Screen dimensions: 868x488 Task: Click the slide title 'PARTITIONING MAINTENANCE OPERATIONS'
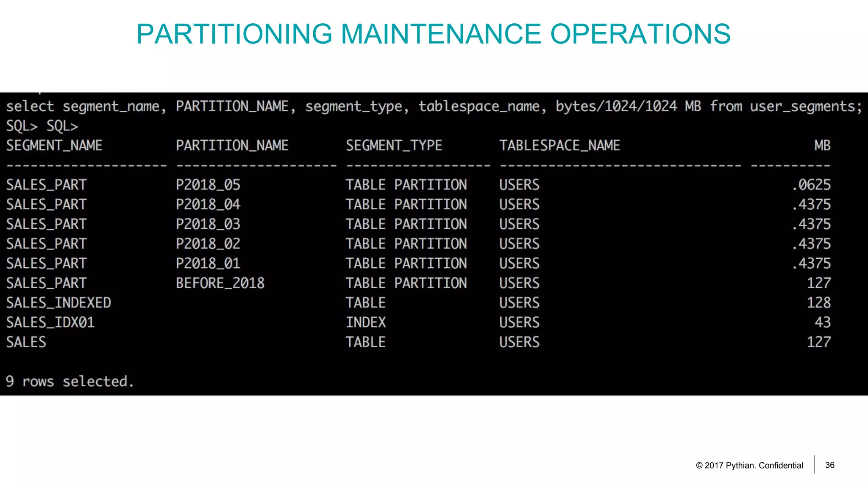pyautogui.click(x=434, y=34)
